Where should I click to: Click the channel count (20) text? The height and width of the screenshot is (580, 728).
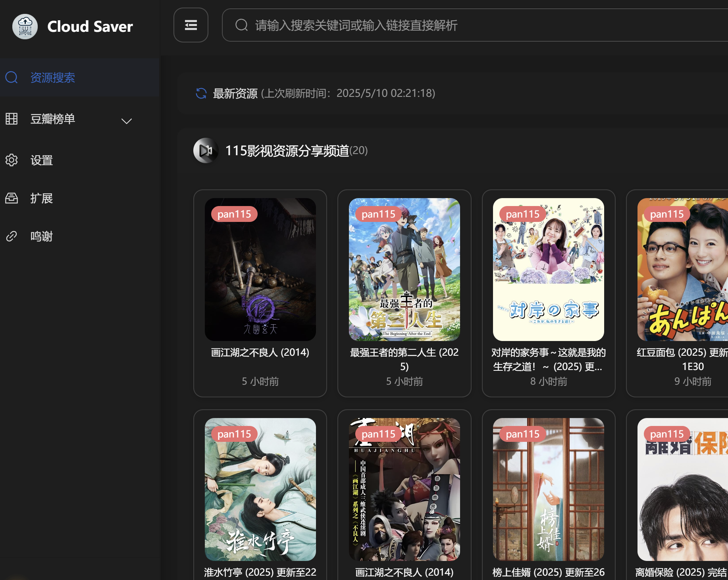tap(359, 150)
